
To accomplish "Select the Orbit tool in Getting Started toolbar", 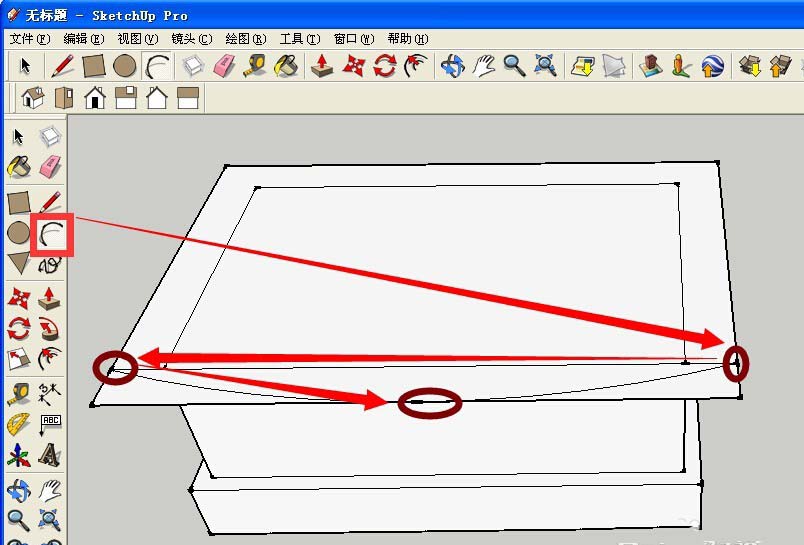I will coord(452,66).
